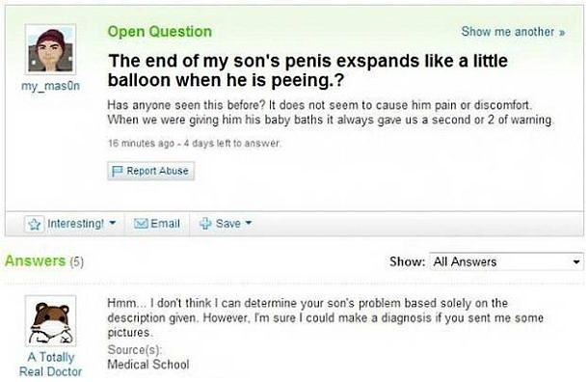Viewport: 588px width, 382px height.
Task: Open A Totally Real Doctor's bear avatar
Action: 51,321
